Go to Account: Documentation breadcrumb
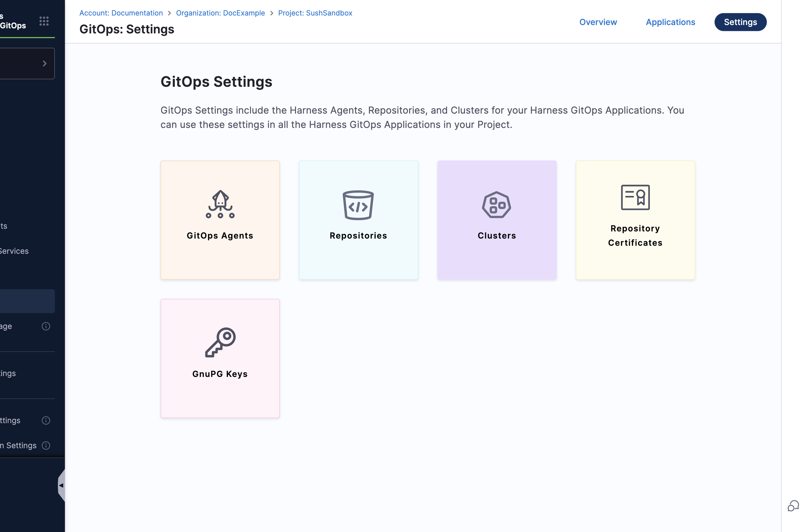Screen dimensions: 805x532 (121, 13)
